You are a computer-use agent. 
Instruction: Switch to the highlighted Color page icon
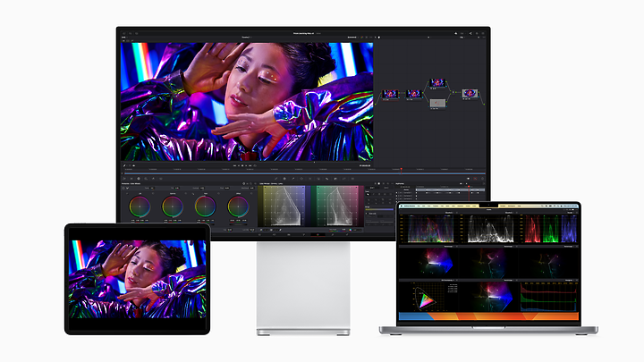click(318, 235)
